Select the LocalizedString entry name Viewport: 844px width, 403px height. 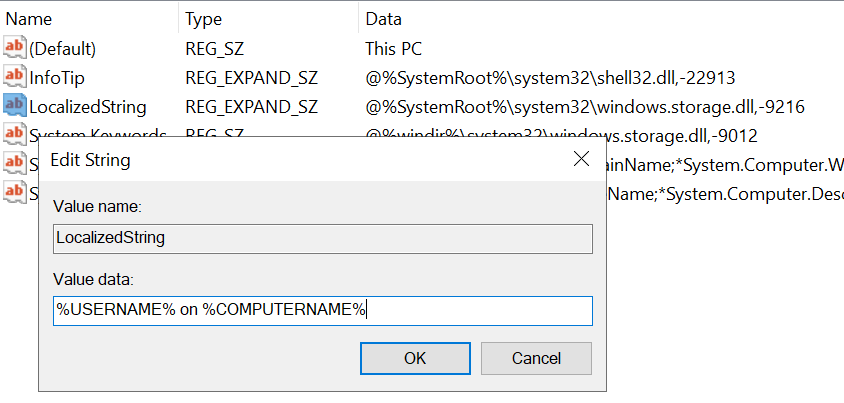(88, 106)
